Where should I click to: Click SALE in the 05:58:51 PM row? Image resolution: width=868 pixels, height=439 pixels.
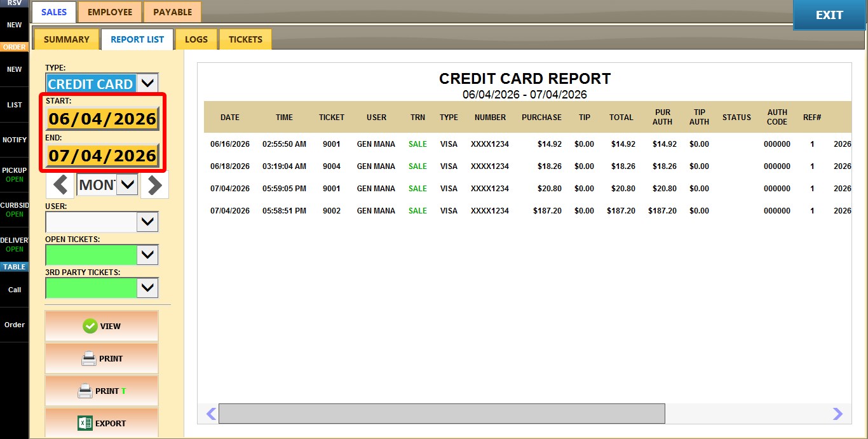click(417, 211)
